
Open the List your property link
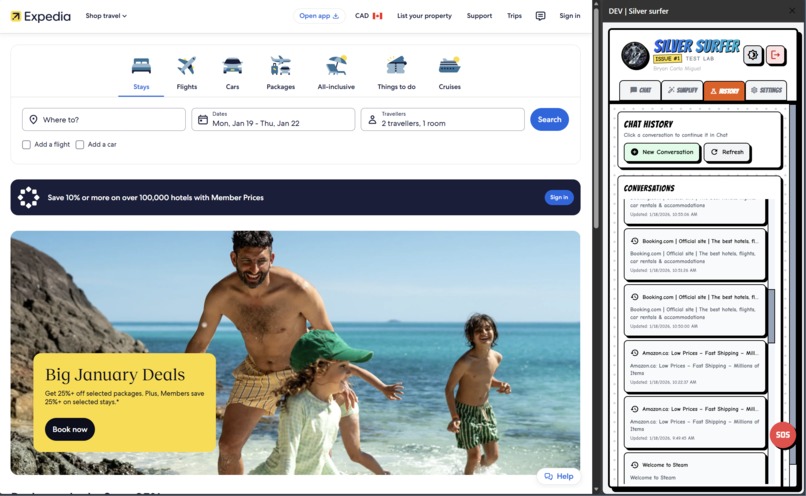[424, 16]
